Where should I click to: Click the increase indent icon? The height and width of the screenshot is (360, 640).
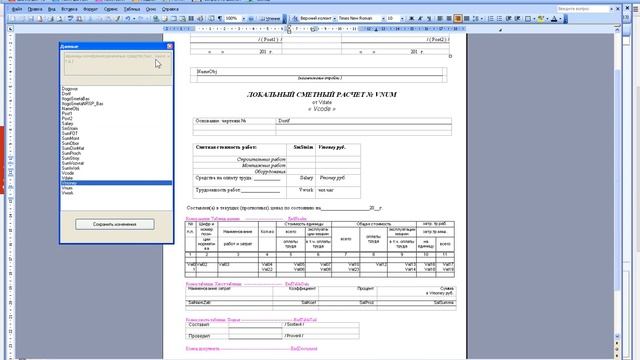(x=517, y=19)
